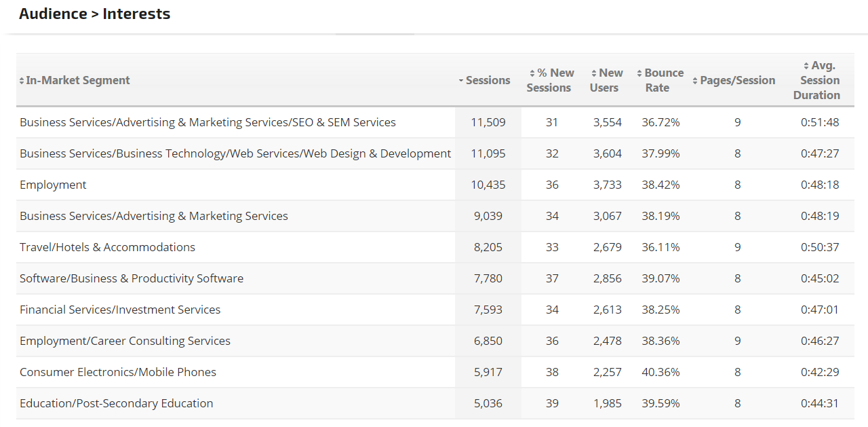This screenshot has width=868, height=427.
Task: Choose Business Services/Advertising & Marketing Services row
Action: click(x=154, y=216)
